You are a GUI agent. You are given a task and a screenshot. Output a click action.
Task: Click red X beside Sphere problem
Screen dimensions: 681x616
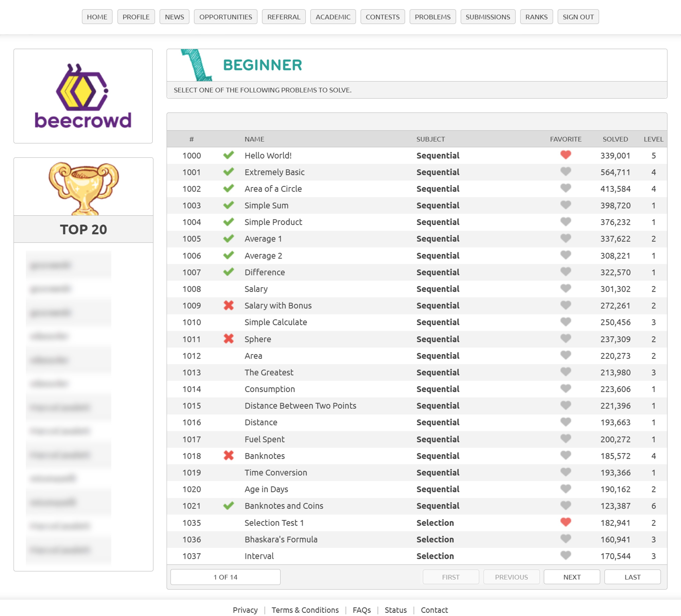click(x=228, y=339)
